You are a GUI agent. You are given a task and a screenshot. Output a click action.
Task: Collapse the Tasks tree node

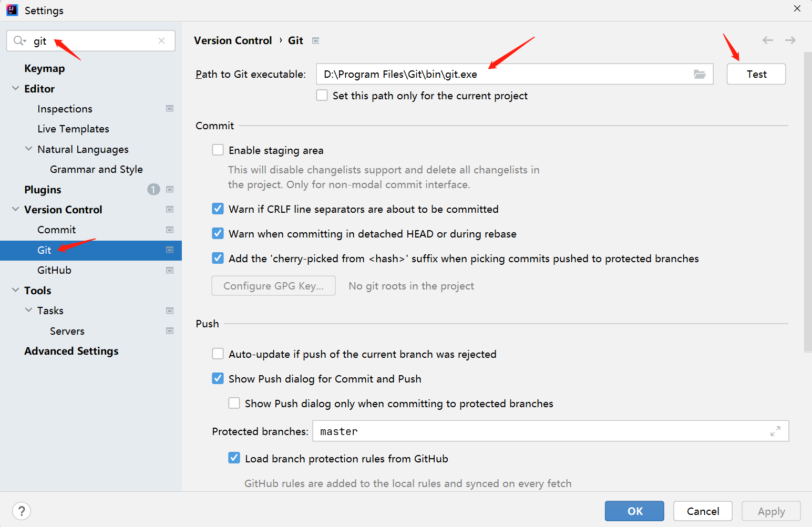tap(28, 310)
